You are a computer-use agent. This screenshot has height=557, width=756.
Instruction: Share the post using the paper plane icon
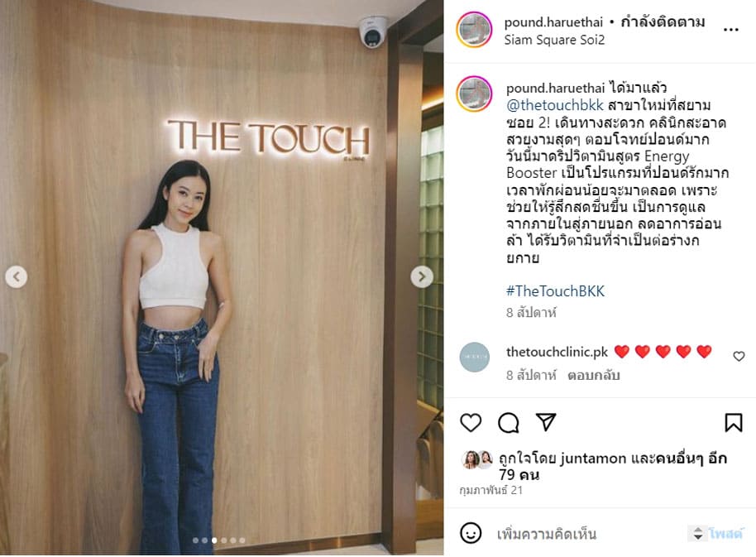546,422
